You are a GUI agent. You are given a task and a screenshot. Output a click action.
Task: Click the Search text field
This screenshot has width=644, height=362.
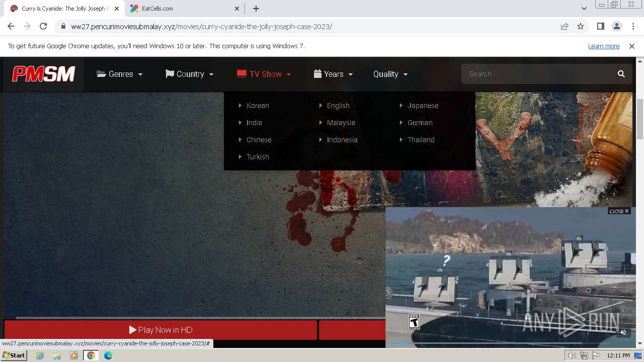click(538, 74)
